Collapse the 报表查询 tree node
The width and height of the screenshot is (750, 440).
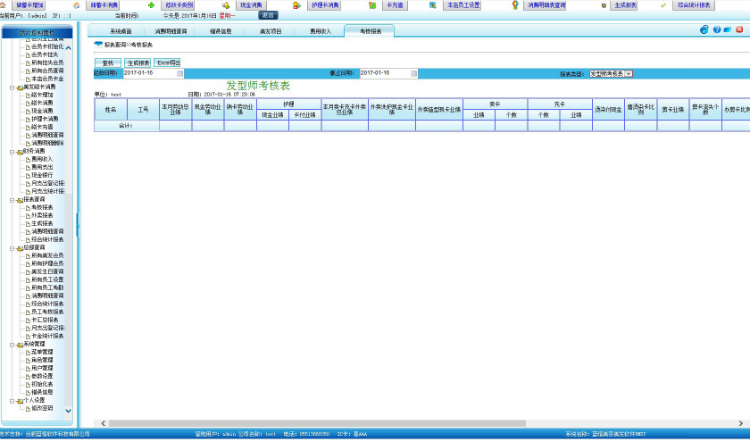pos(12,200)
